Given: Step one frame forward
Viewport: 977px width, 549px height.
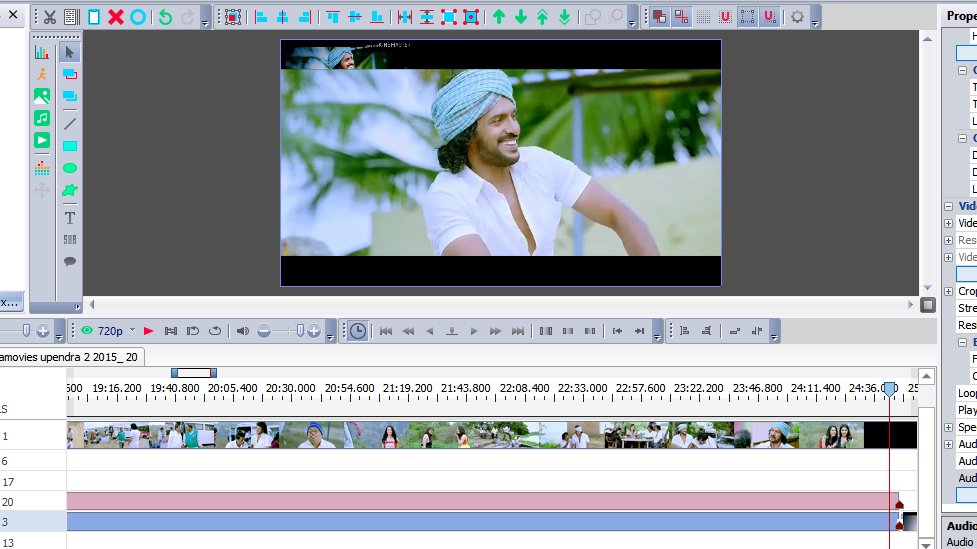Looking at the screenshot, I should pyautogui.click(x=474, y=331).
